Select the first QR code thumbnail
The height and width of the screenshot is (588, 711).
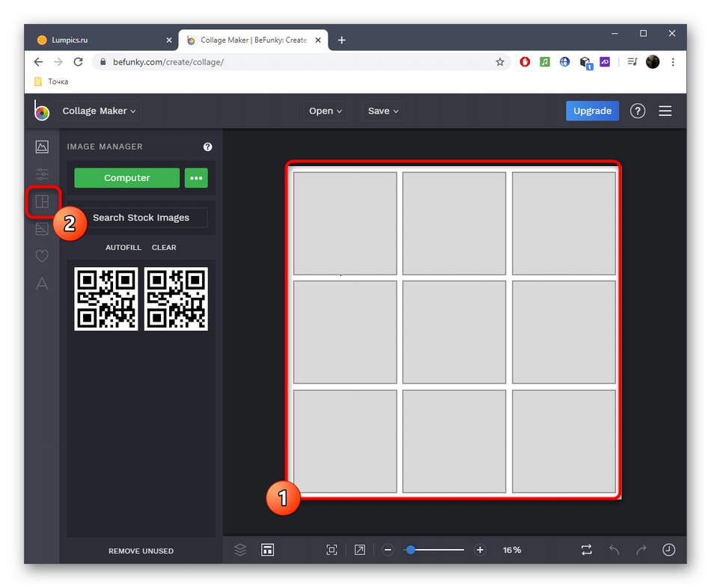[106, 299]
